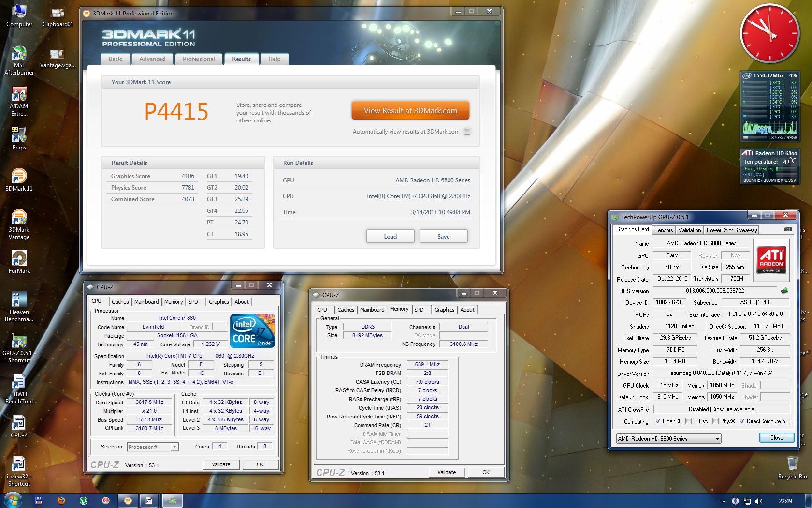
Task: Click the ATI Radeon HD 6800 temperature gadget
Action: 769,166
